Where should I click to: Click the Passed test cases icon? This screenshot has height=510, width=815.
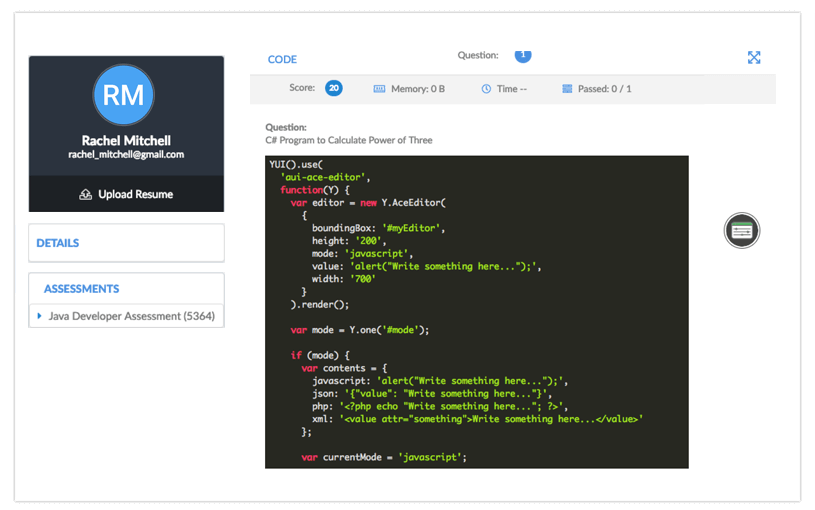tap(567, 89)
